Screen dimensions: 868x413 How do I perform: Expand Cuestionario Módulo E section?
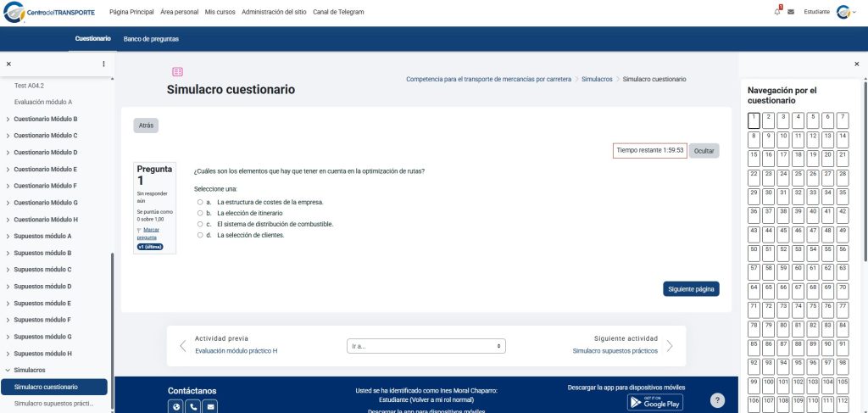tap(8, 170)
